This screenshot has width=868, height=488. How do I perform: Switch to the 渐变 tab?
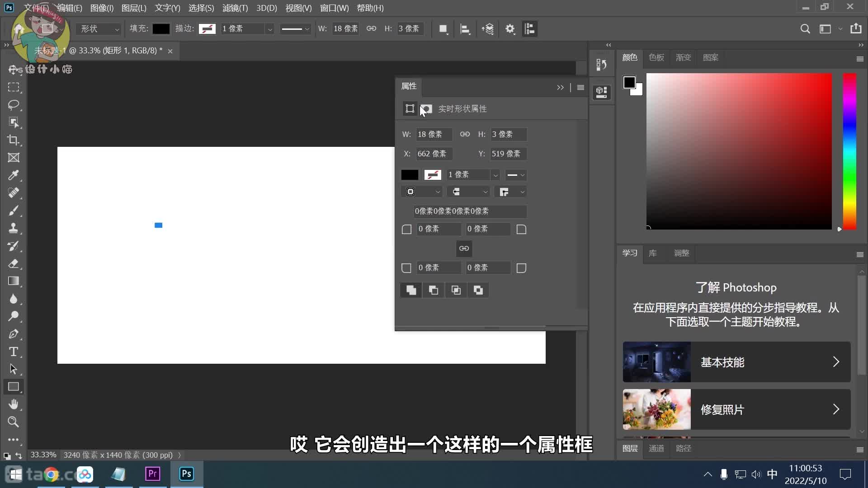(684, 57)
